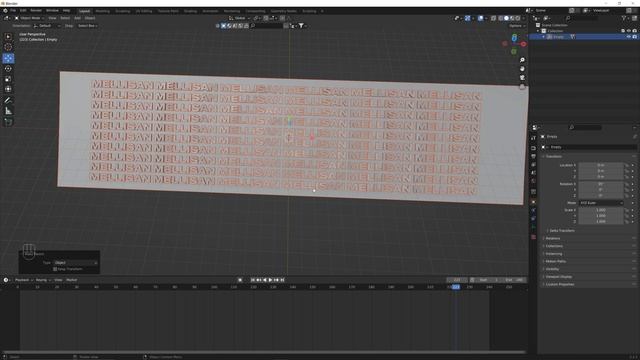Image resolution: width=640 pixels, height=360 pixels.
Task: Open the Object properties tab
Action: (533, 202)
